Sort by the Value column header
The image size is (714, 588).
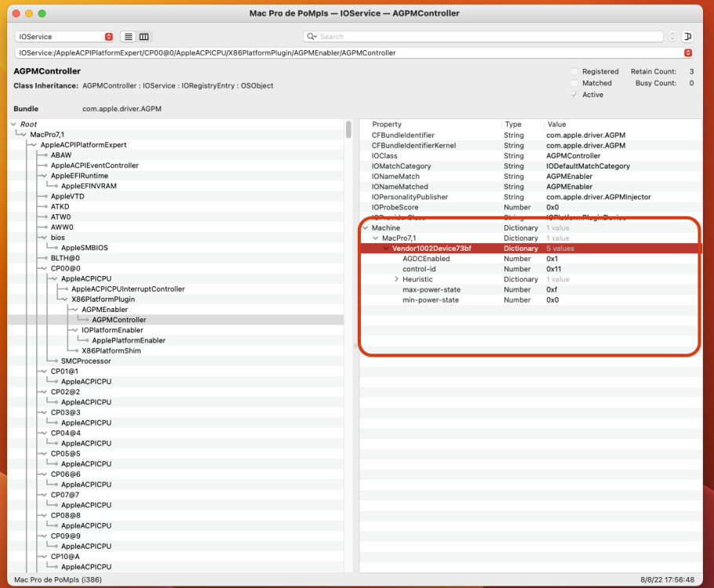556,124
